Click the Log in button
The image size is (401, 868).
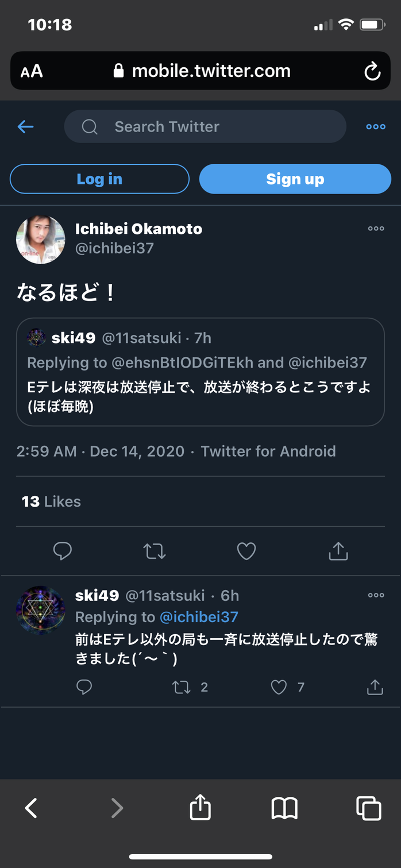pyautogui.click(x=99, y=179)
